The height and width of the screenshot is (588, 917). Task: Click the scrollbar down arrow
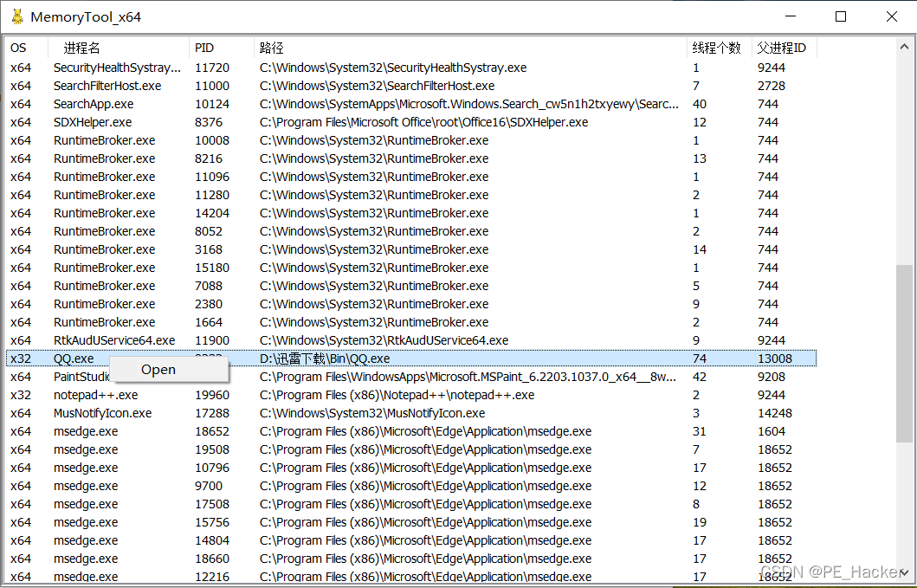(x=904, y=574)
